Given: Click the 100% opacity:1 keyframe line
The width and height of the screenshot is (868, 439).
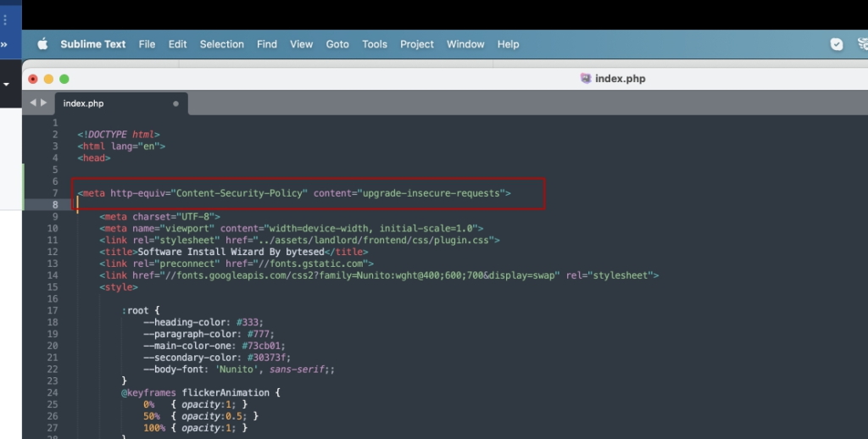Looking at the screenshot, I should pos(195,428).
